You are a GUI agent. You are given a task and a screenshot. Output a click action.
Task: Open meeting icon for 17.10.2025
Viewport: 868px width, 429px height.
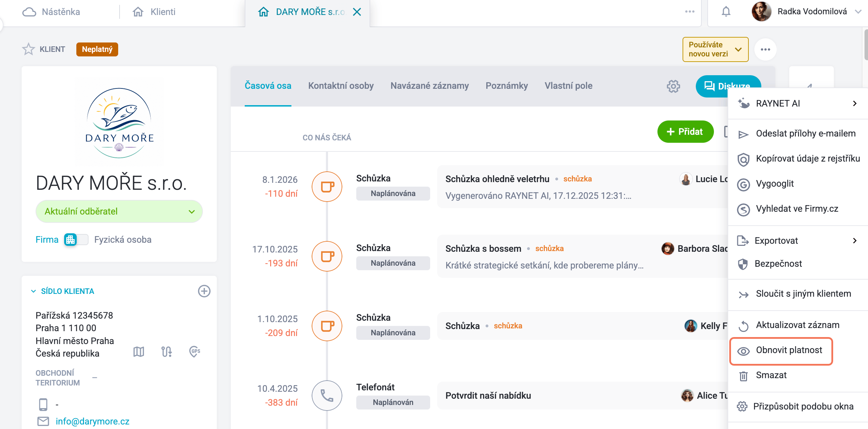[327, 256]
